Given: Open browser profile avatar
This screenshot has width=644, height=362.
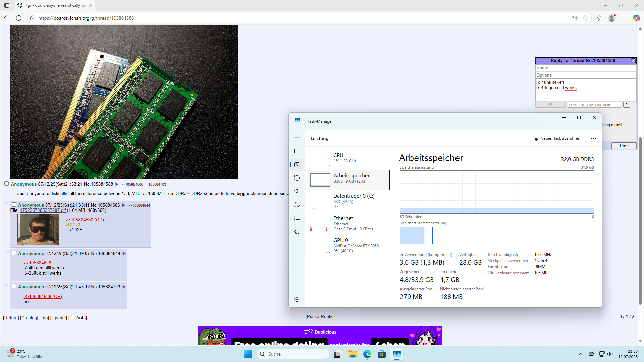Looking at the screenshot, I should 612,18.
